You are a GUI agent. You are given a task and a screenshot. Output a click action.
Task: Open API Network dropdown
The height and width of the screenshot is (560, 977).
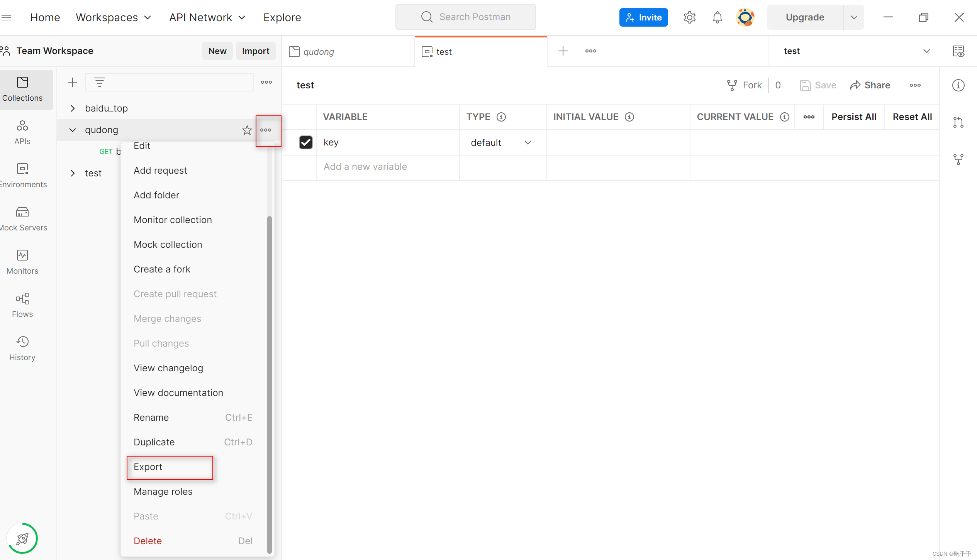point(207,17)
